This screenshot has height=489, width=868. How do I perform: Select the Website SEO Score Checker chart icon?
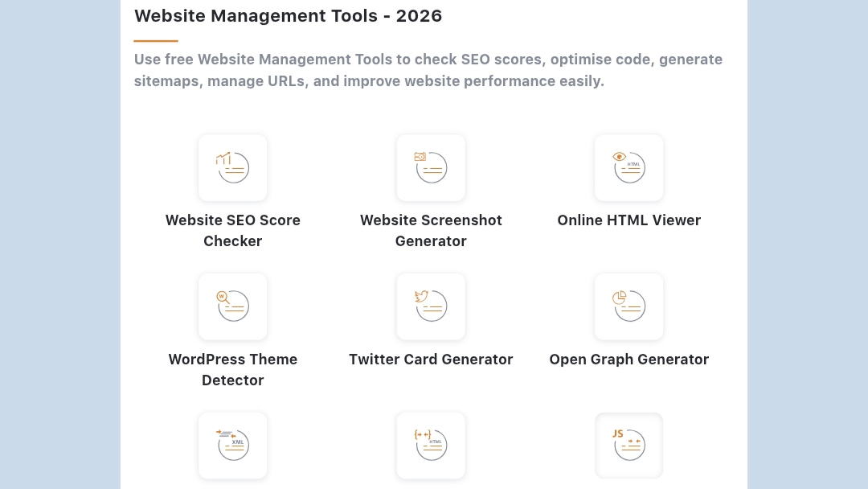point(232,167)
